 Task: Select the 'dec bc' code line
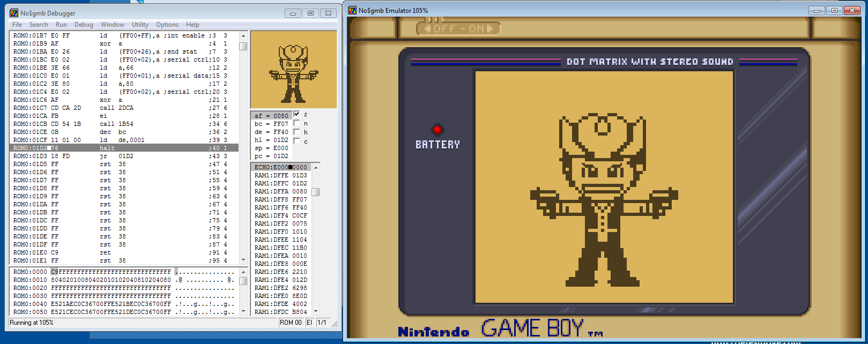coord(124,132)
